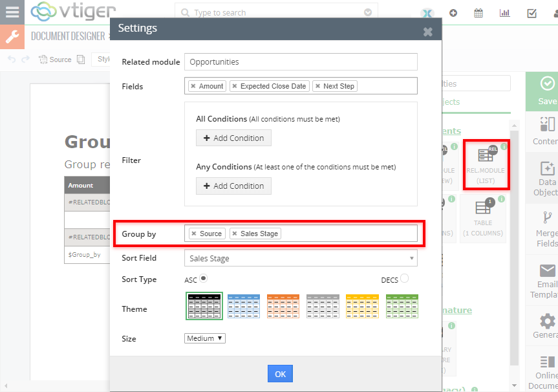Click the Document Designer breadcrumb

click(x=68, y=36)
